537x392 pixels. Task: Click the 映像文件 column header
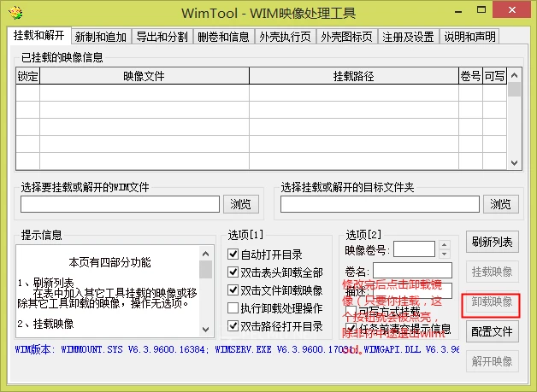click(x=145, y=76)
